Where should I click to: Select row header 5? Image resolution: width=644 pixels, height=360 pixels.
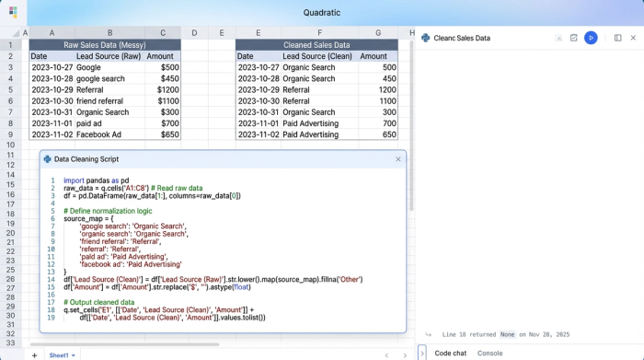click(x=11, y=89)
